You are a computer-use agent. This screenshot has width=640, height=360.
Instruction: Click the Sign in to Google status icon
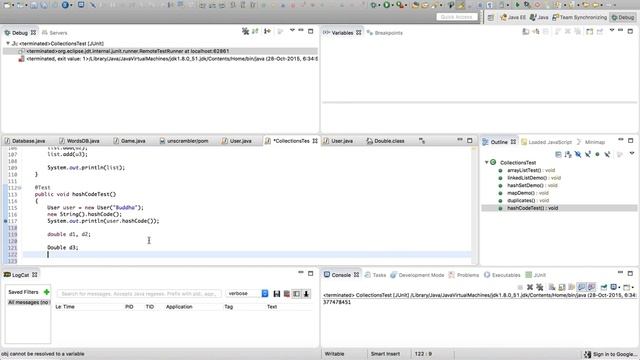point(587,354)
